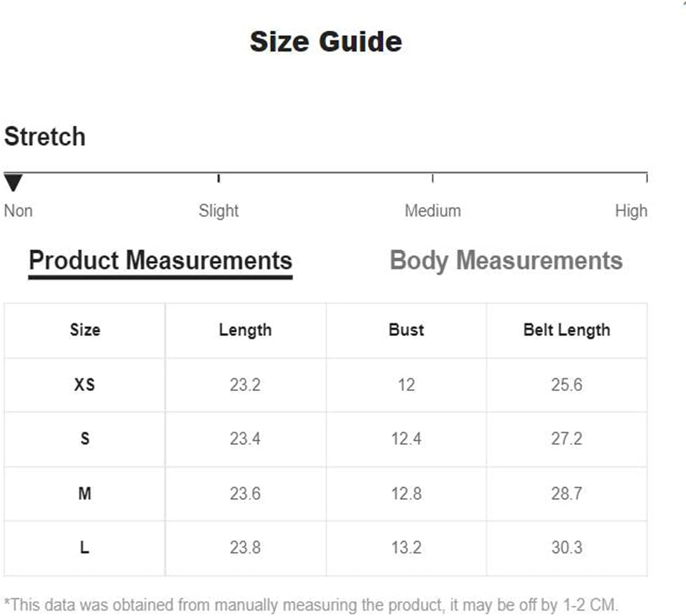Select the S size row label
The height and width of the screenshot is (616, 686).
pos(85,439)
